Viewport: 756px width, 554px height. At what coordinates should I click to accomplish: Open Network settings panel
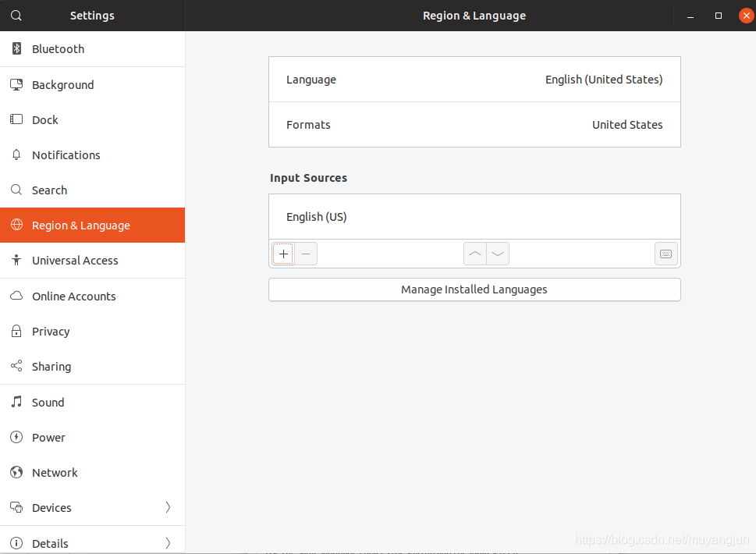click(x=93, y=473)
